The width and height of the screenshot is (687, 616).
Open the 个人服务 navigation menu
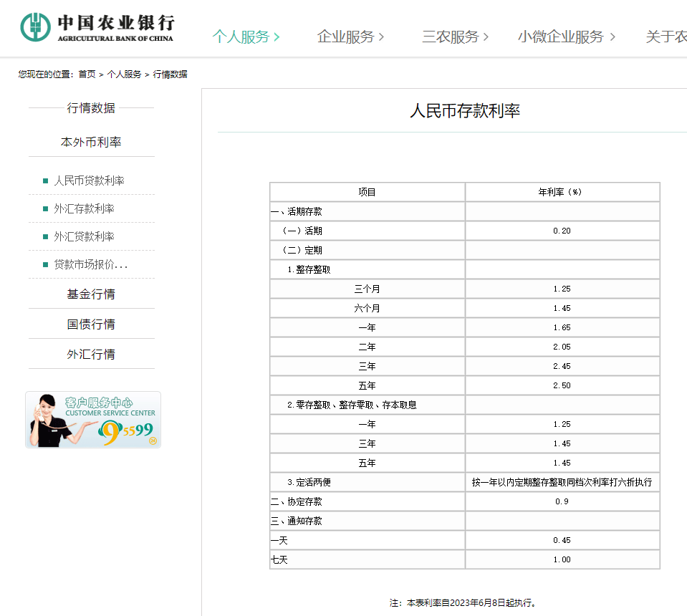[x=246, y=37]
